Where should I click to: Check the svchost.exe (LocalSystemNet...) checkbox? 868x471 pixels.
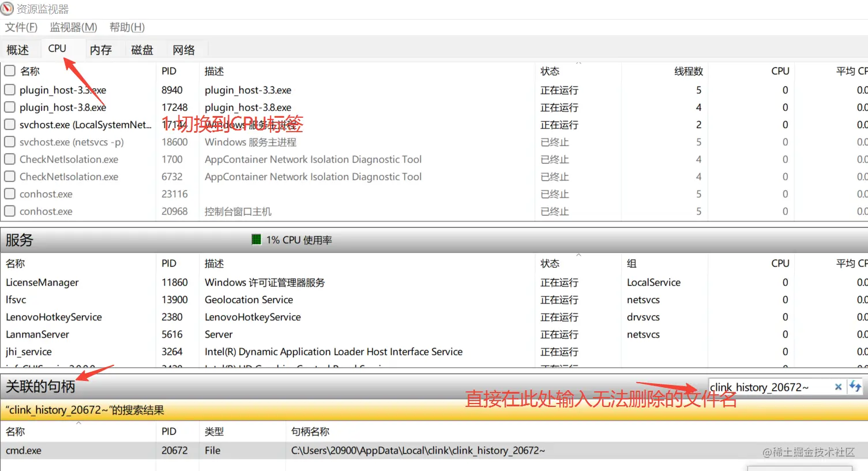9,125
